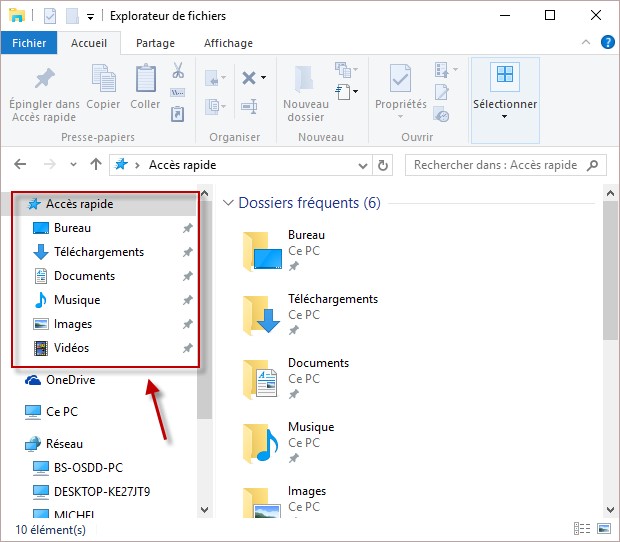Click the Épingler dans Accès rapide pin icon
This screenshot has height=542, width=620.
pyautogui.click(x=45, y=79)
